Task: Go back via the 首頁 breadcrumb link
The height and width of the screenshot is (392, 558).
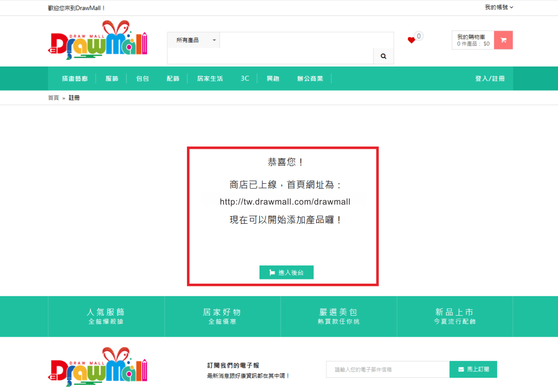Action: pos(53,98)
